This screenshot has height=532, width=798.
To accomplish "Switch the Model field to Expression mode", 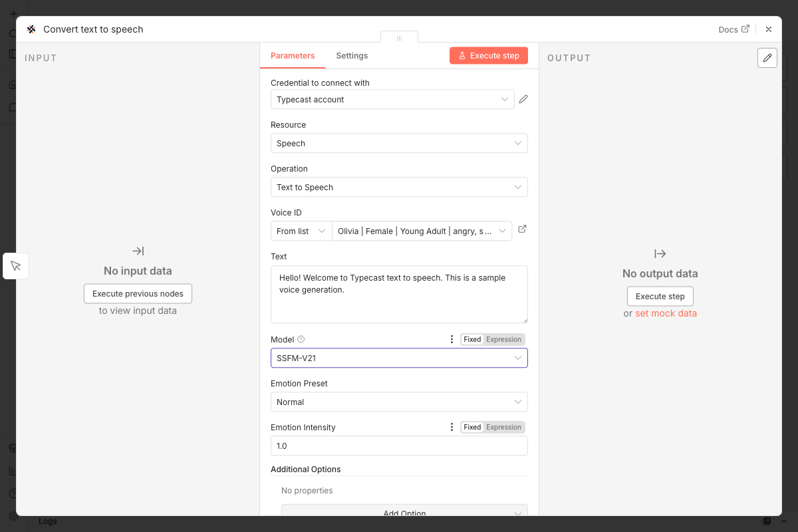I will [503, 338].
